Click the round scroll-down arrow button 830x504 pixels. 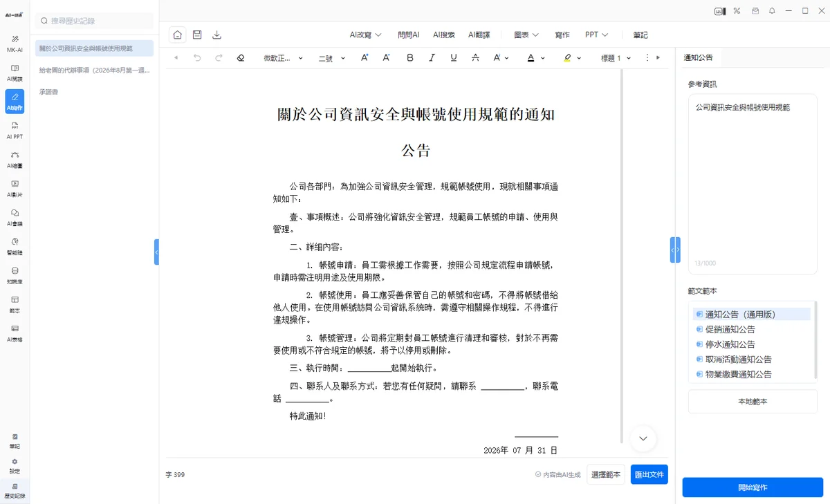[643, 438]
